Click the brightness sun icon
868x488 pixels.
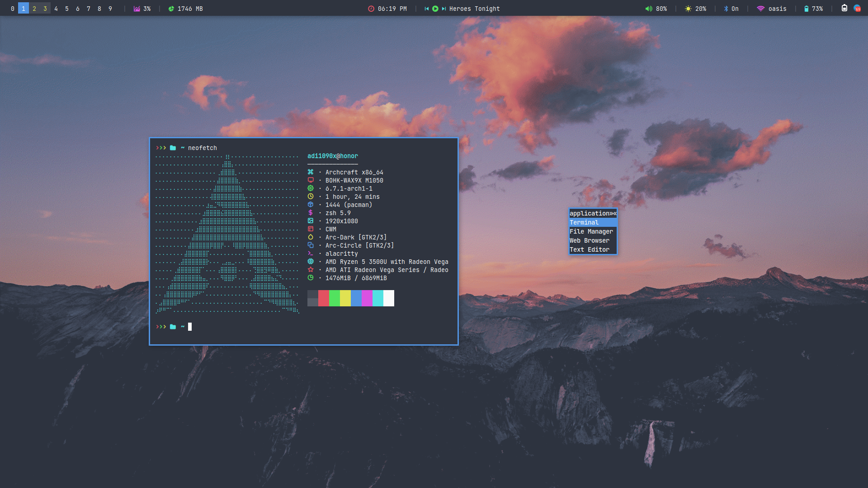click(688, 9)
